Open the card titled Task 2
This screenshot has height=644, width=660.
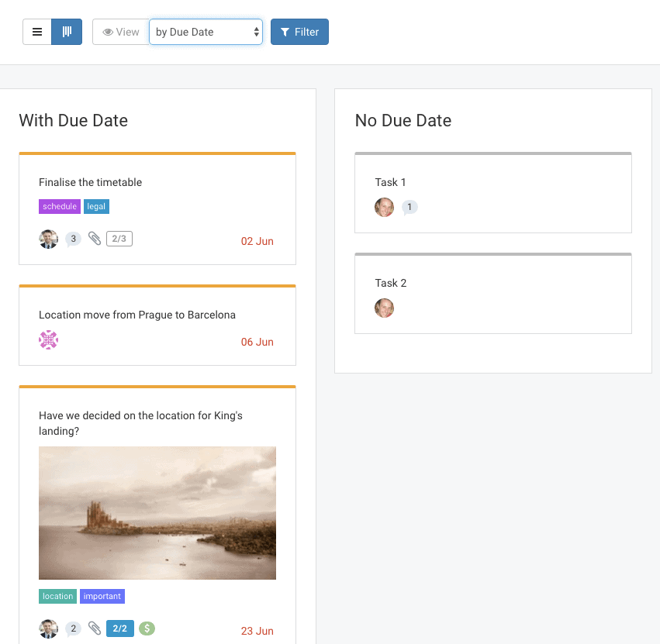click(x=391, y=283)
